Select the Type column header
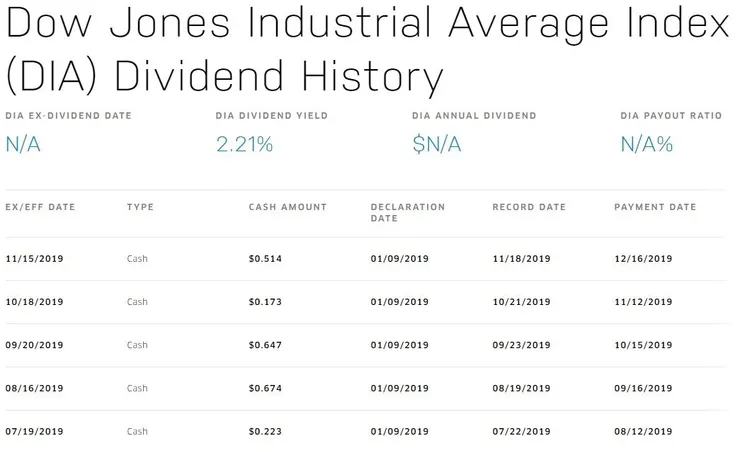This screenshot has height=452, width=740. 140,207
